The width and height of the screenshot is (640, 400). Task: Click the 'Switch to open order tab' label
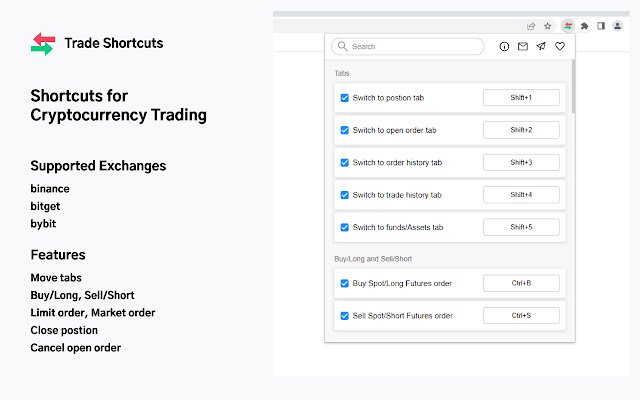394,130
